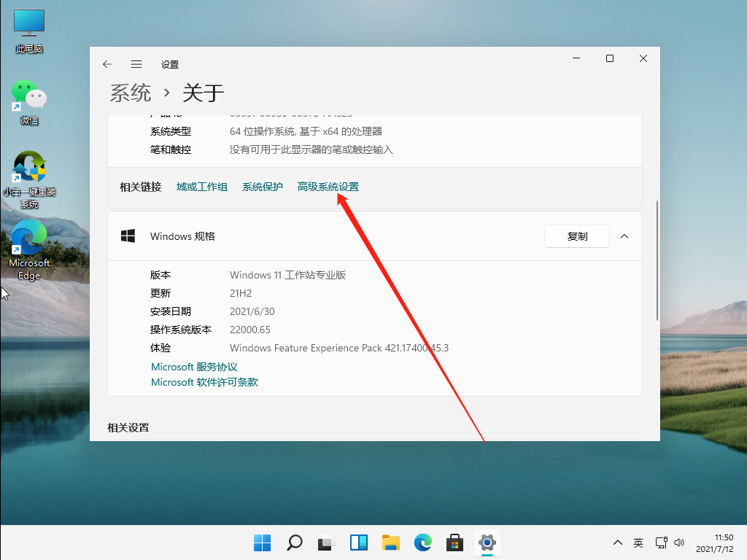Open Microsoft Store from the taskbar
747x560 pixels.
coord(454,542)
